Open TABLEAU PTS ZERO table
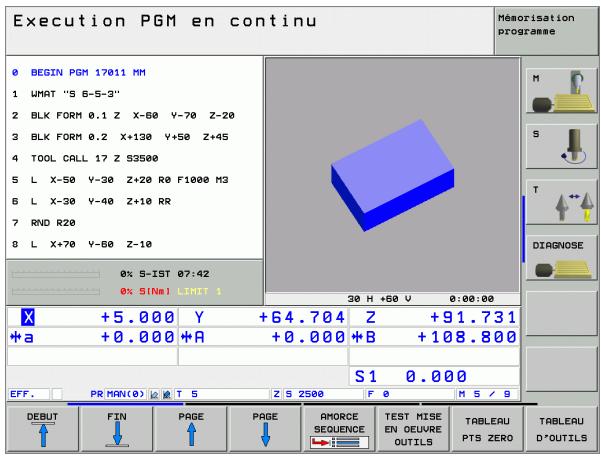The image size is (601, 457). click(x=488, y=429)
